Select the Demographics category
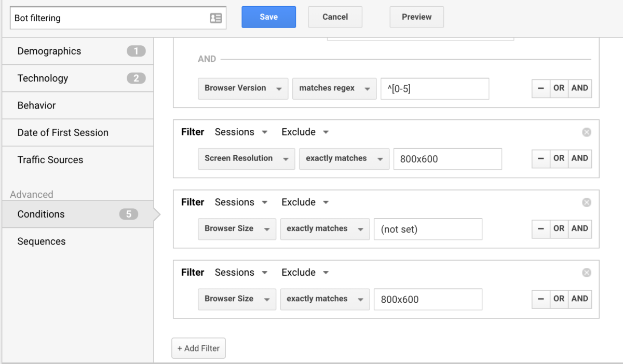This screenshot has width=623, height=364. tap(49, 51)
